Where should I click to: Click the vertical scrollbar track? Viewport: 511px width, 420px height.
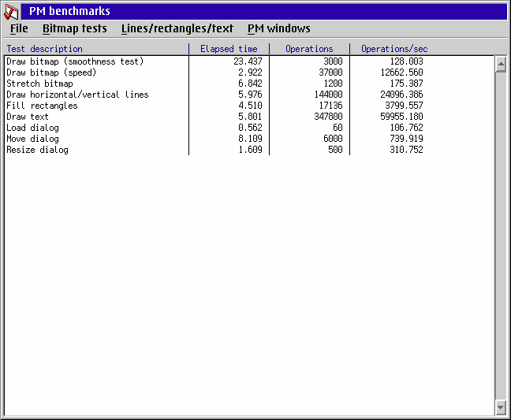click(x=501, y=236)
